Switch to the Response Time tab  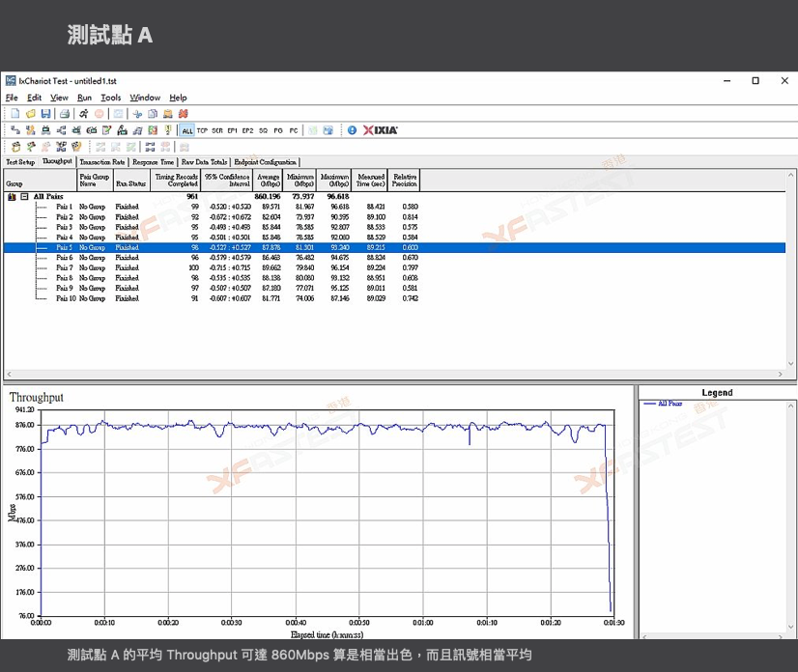154,162
